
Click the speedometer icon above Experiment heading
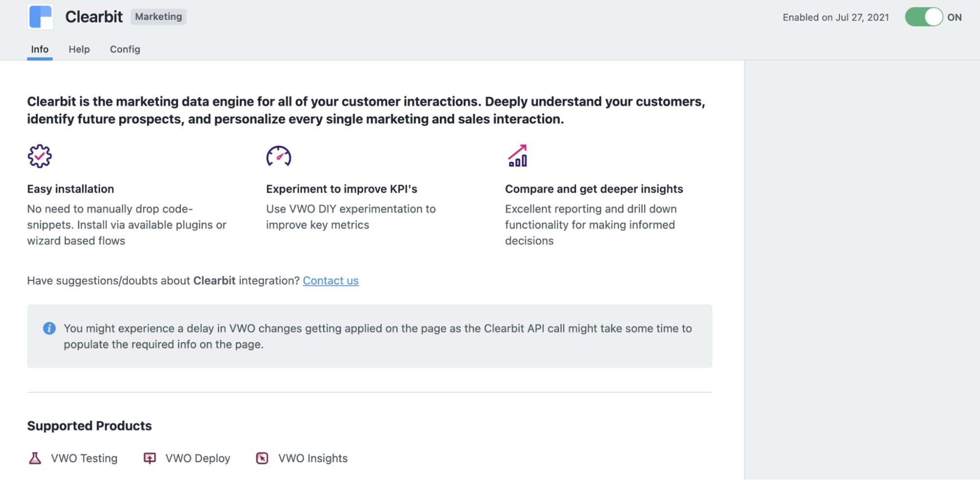[278, 156]
